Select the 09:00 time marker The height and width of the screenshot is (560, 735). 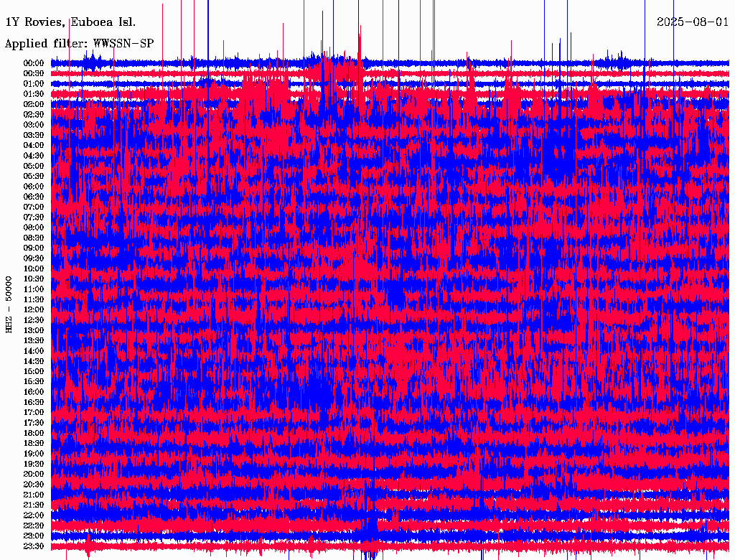(34, 248)
